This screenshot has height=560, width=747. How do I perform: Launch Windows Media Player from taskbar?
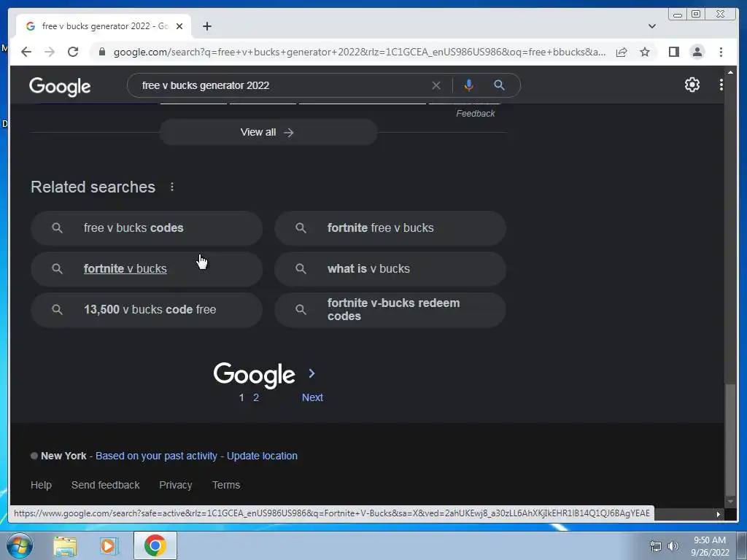click(x=109, y=545)
